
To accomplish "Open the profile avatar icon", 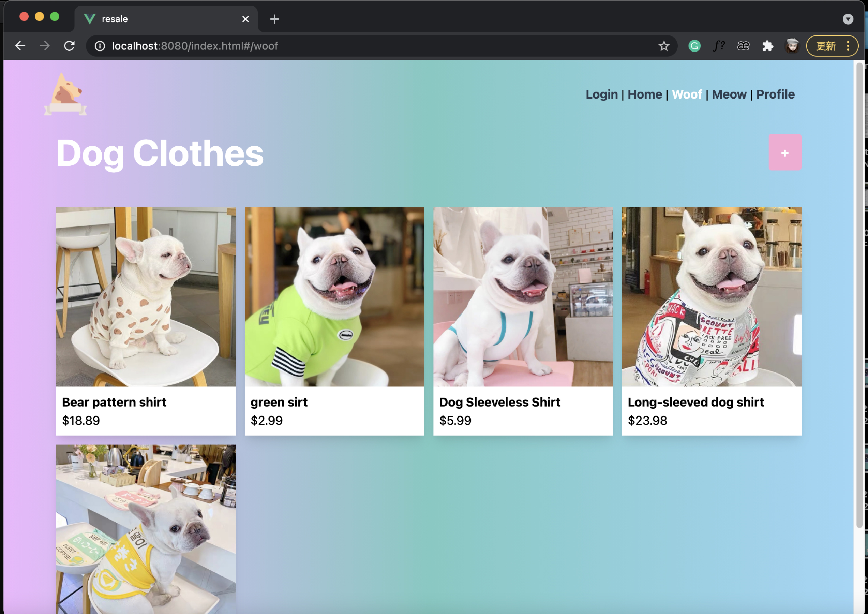I will [x=792, y=46].
